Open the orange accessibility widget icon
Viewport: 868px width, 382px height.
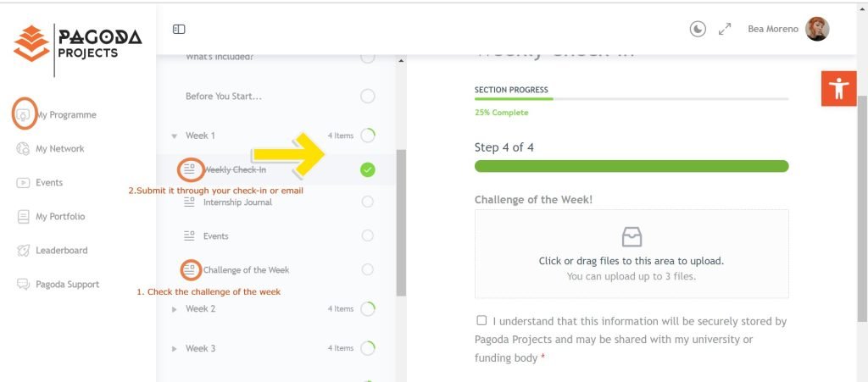click(838, 88)
